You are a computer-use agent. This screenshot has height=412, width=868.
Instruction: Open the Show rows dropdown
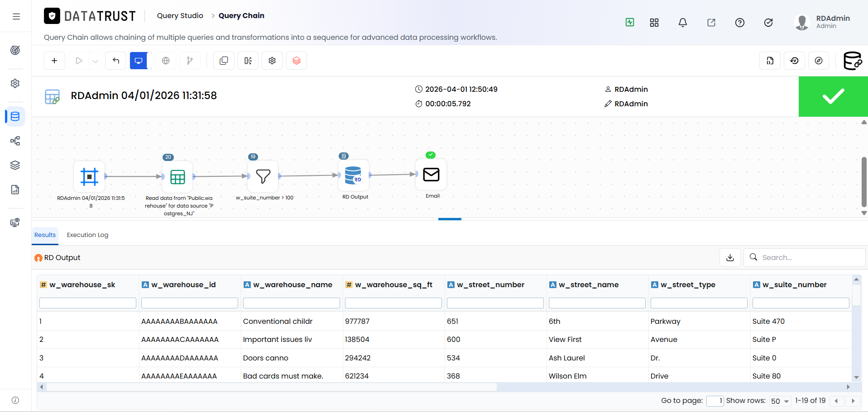click(x=780, y=401)
